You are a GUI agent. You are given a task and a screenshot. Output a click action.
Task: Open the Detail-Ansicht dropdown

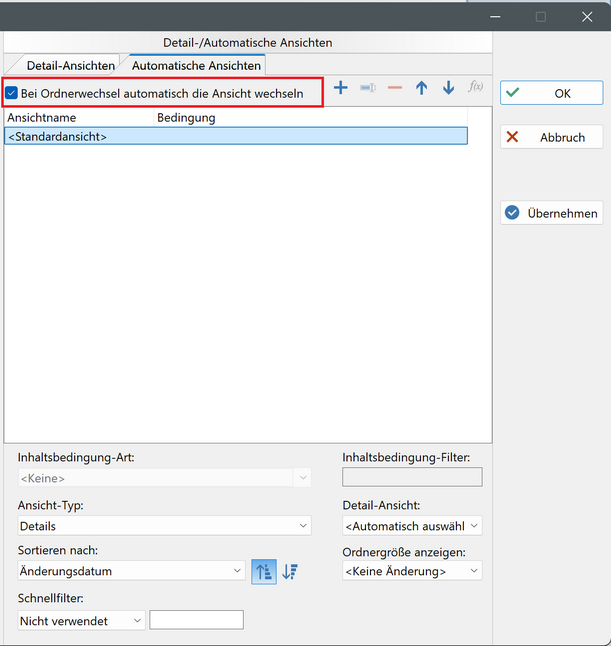[x=412, y=526]
